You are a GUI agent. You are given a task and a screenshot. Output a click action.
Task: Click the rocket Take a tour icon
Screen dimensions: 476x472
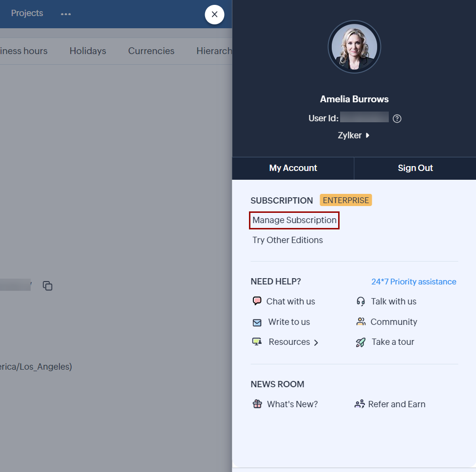(x=361, y=342)
